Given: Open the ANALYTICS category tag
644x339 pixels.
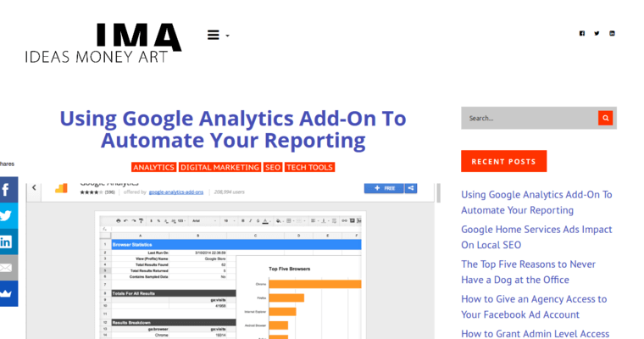Looking at the screenshot, I should pos(153,167).
